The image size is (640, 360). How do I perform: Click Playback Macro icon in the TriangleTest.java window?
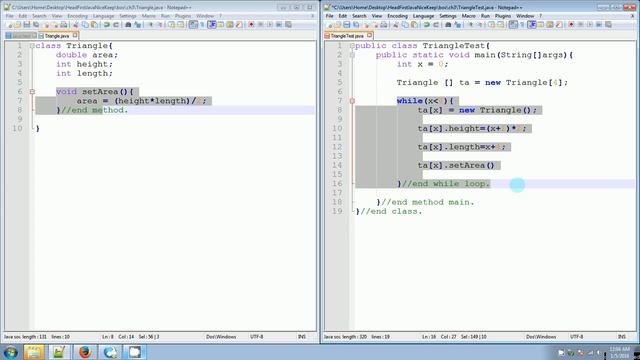590,25
